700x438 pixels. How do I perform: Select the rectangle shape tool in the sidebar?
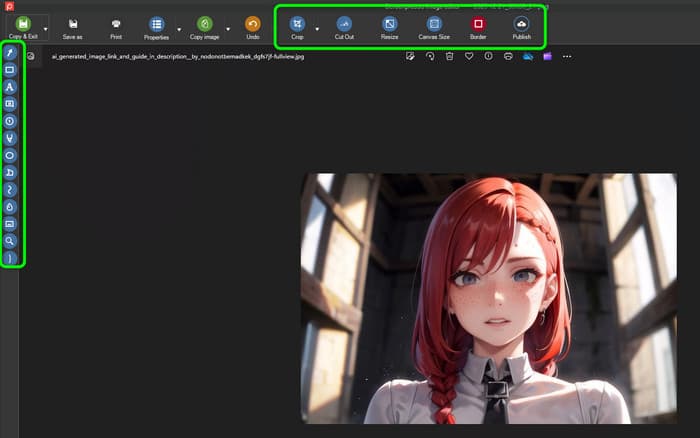10,70
